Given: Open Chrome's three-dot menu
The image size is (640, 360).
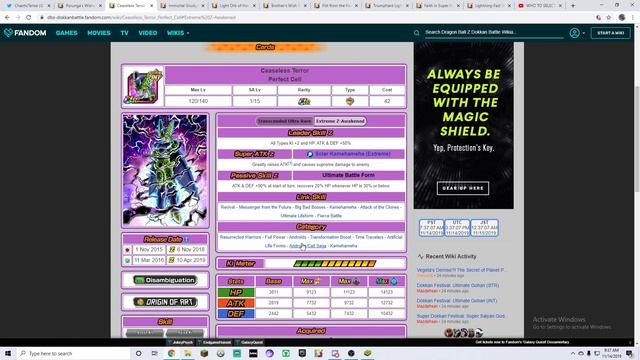Looking at the screenshot, I should (633, 18).
